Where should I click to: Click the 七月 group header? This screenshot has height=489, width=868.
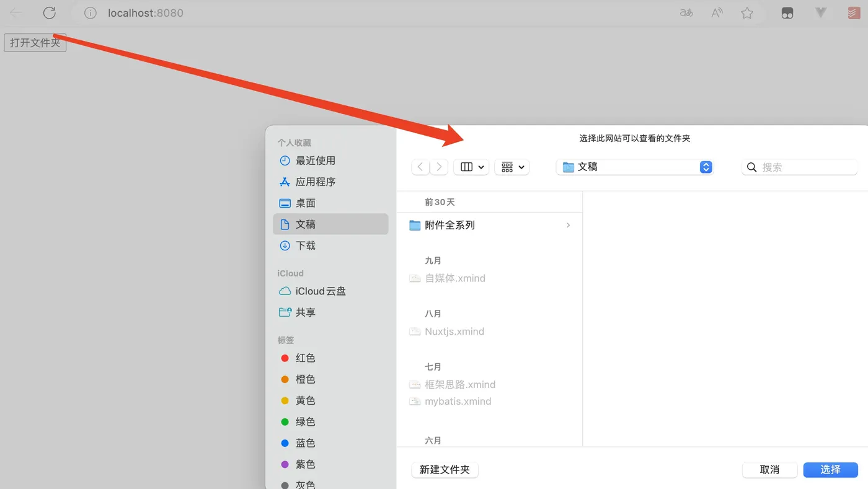pos(433,367)
